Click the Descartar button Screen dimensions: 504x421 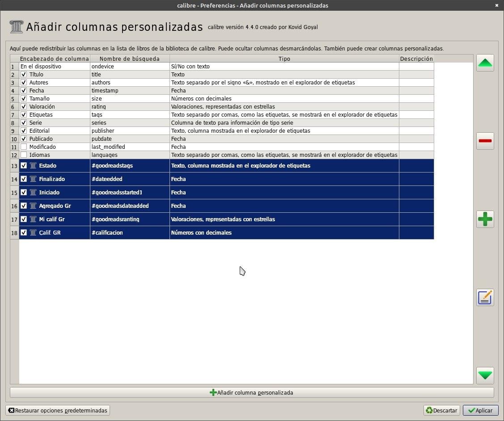point(441,410)
